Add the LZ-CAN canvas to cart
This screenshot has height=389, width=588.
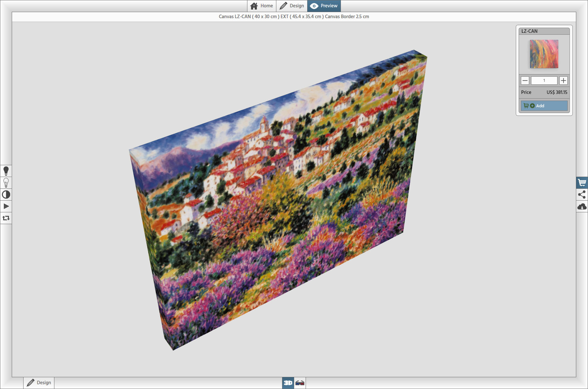pos(544,106)
